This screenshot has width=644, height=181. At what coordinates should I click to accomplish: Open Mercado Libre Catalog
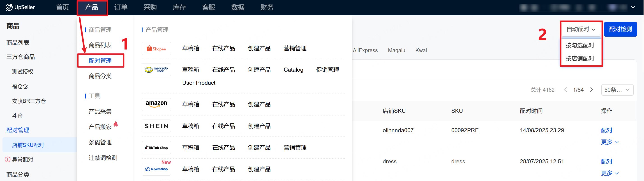(x=293, y=70)
